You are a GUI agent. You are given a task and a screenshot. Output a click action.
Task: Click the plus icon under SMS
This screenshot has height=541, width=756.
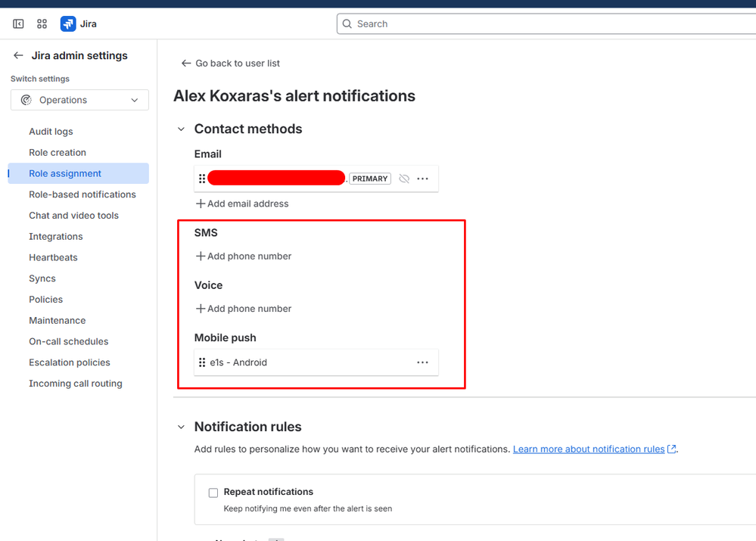click(201, 256)
